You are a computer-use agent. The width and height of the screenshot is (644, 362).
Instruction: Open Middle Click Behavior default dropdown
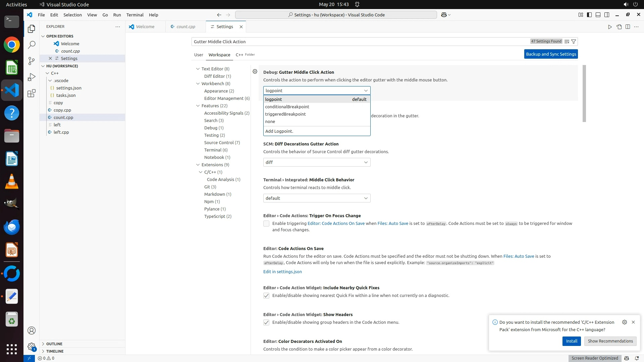317,198
